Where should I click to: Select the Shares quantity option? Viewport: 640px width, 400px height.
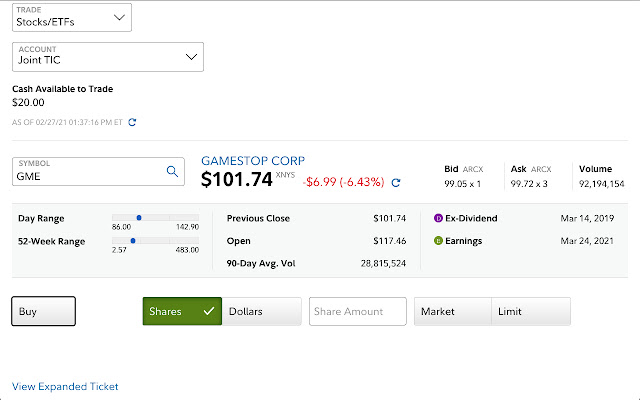[x=182, y=311]
